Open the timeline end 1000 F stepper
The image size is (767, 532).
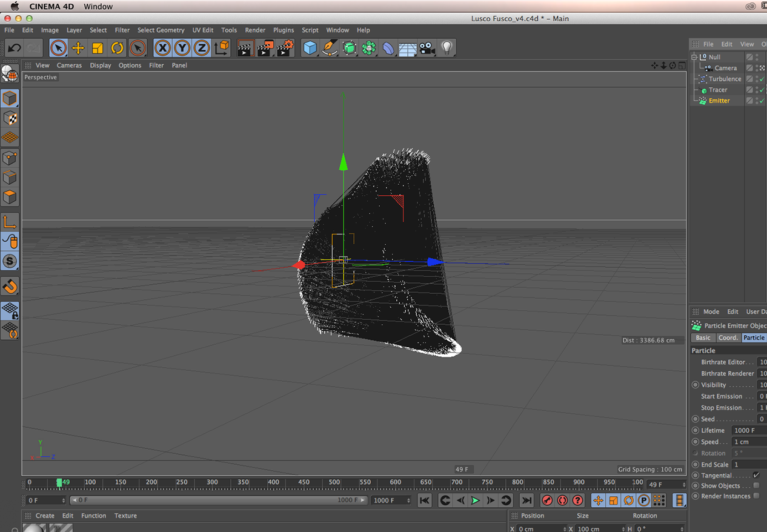pyautogui.click(x=408, y=500)
